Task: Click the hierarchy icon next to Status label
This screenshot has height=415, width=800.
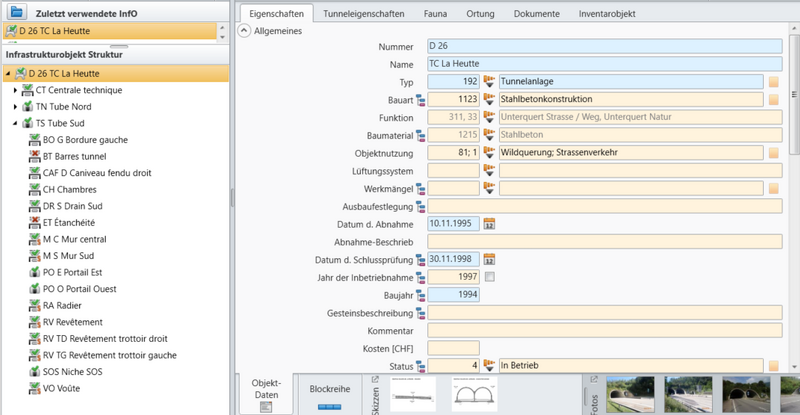Action: [421, 367]
